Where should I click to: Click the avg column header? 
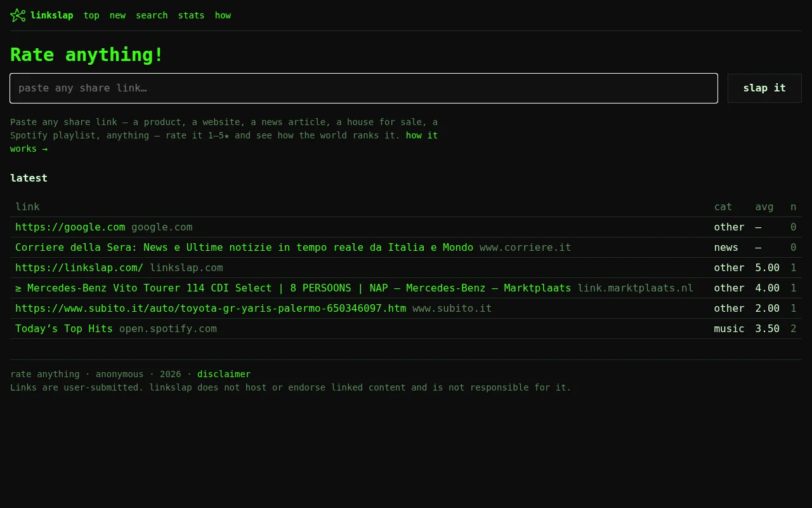764,206
